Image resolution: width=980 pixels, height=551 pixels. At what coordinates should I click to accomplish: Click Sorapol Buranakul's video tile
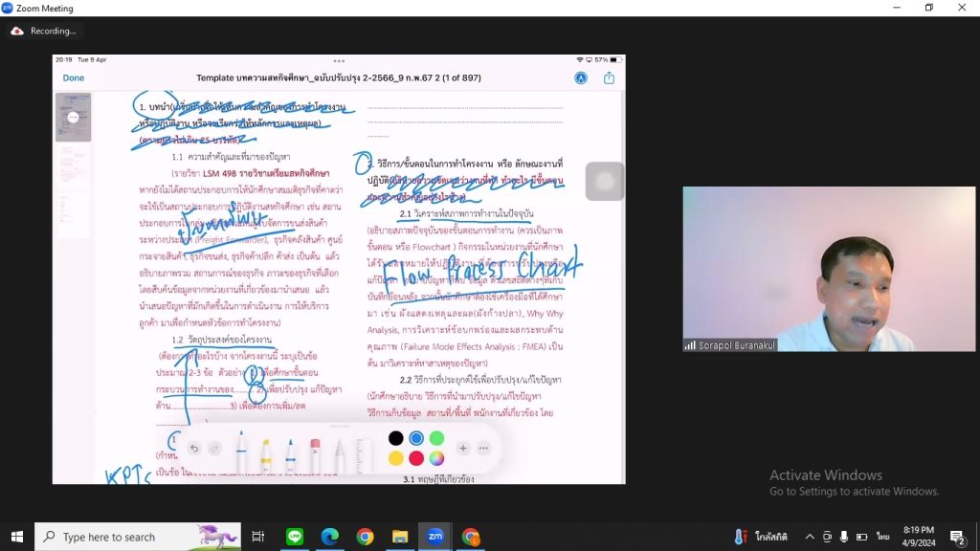[829, 269]
